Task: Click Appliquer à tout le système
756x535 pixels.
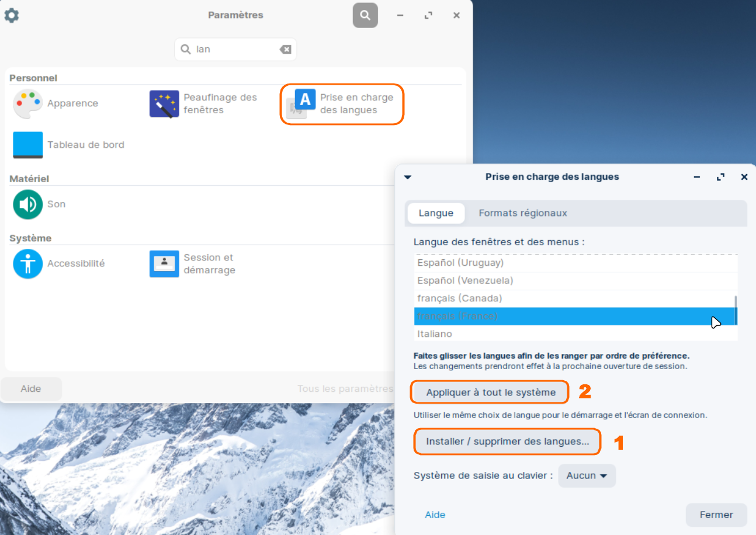Action: pyautogui.click(x=490, y=392)
